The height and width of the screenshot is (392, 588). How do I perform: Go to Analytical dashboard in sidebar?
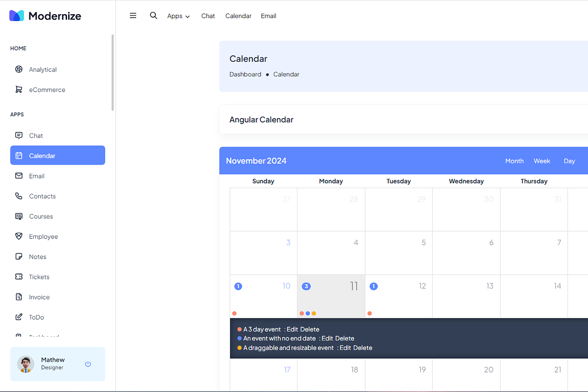(57, 69)
